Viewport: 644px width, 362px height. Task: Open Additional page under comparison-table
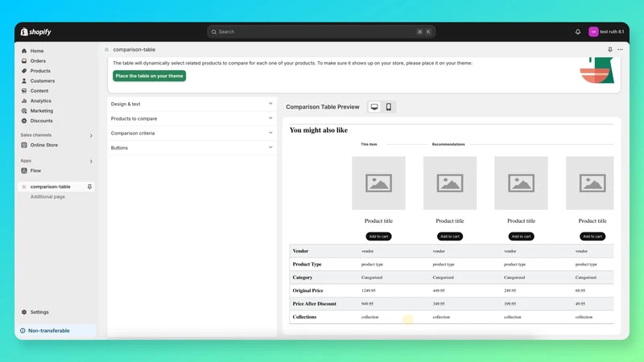[x=47, y=196]
